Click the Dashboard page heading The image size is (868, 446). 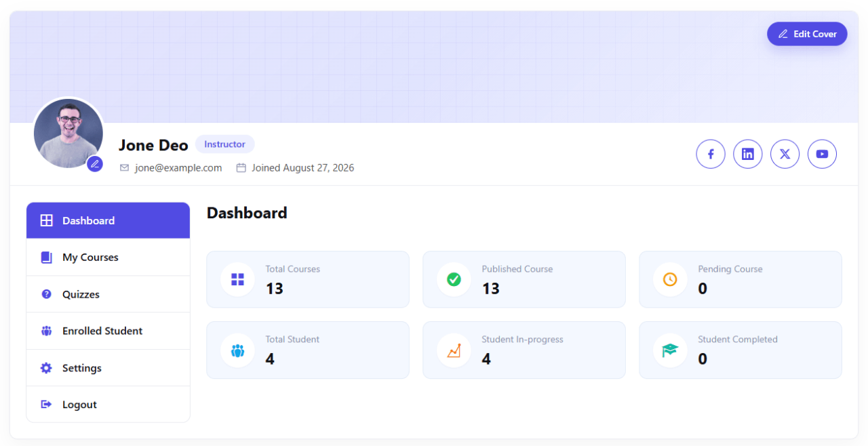click(247, 213)
